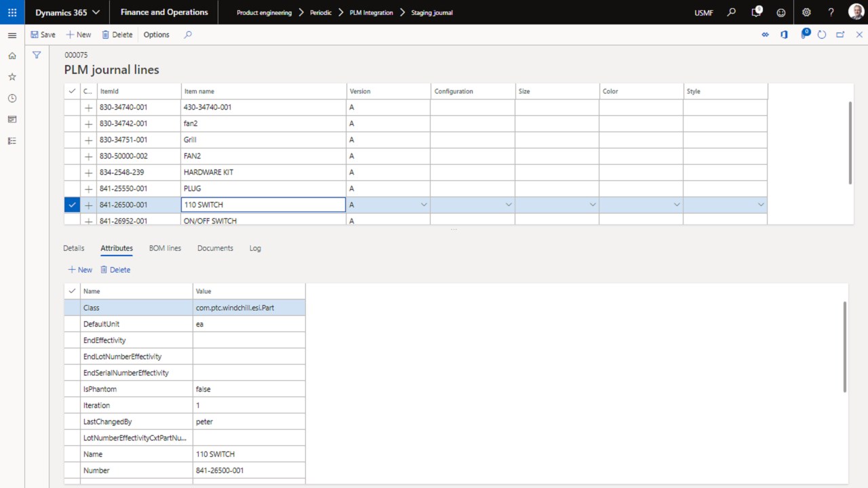This screenshot has height=488, width=868.
Task: Toggle select-all checkbox in Attributes grid
Action: 72,291
